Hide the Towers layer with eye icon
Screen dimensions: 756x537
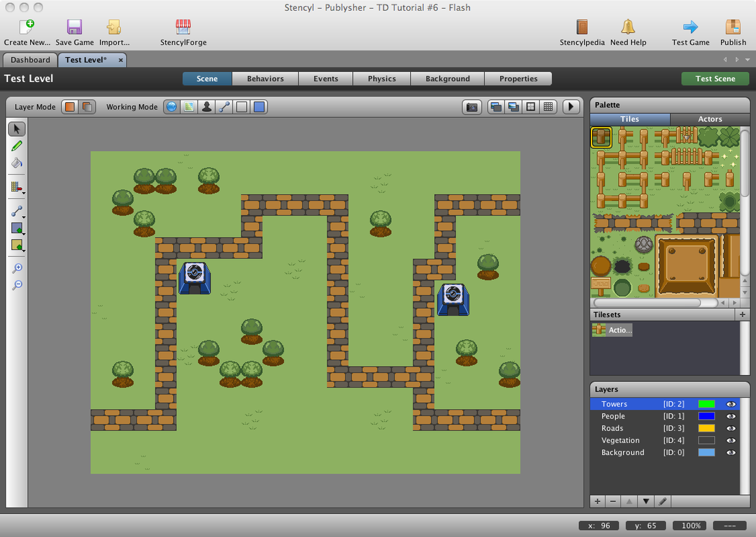pyautogui.click(x=731, y=404)
